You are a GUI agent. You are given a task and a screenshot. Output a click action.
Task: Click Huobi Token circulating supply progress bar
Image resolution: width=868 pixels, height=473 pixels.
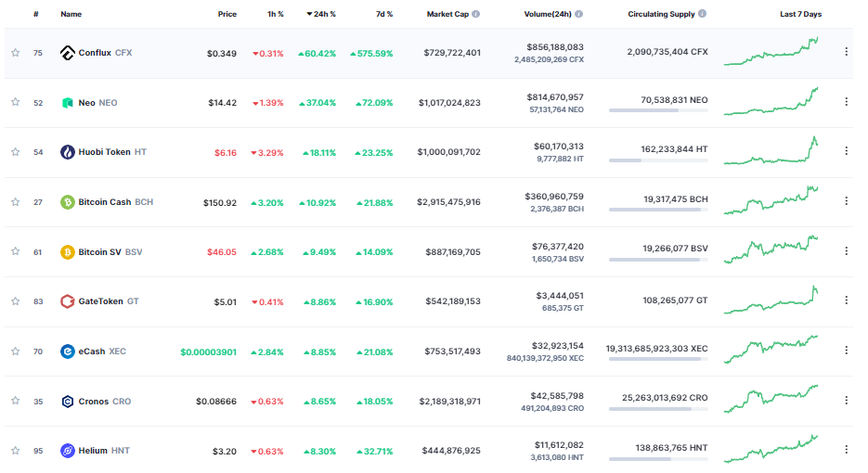tap(658, 160)
